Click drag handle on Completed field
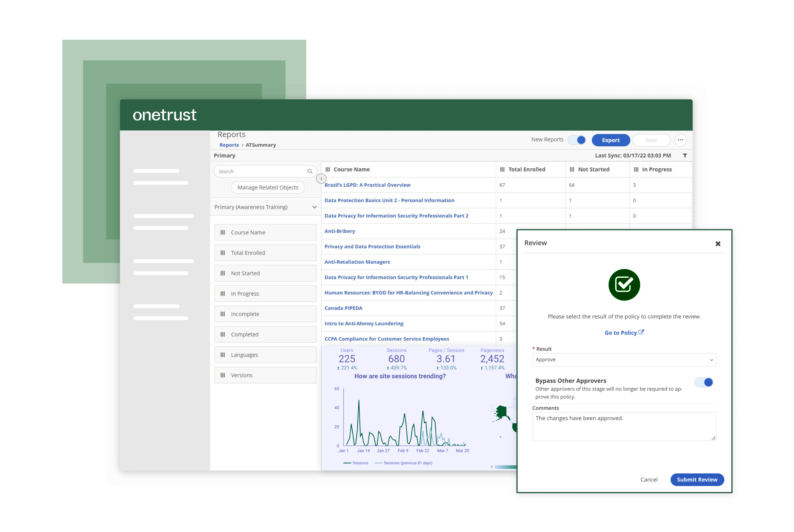Viewport: 794px width, 532px height. (222, 334)
